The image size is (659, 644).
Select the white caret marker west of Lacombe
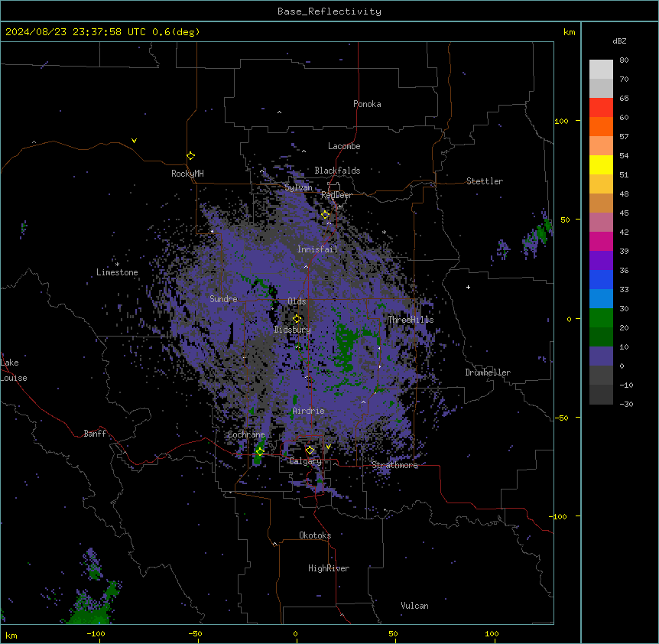304,151
